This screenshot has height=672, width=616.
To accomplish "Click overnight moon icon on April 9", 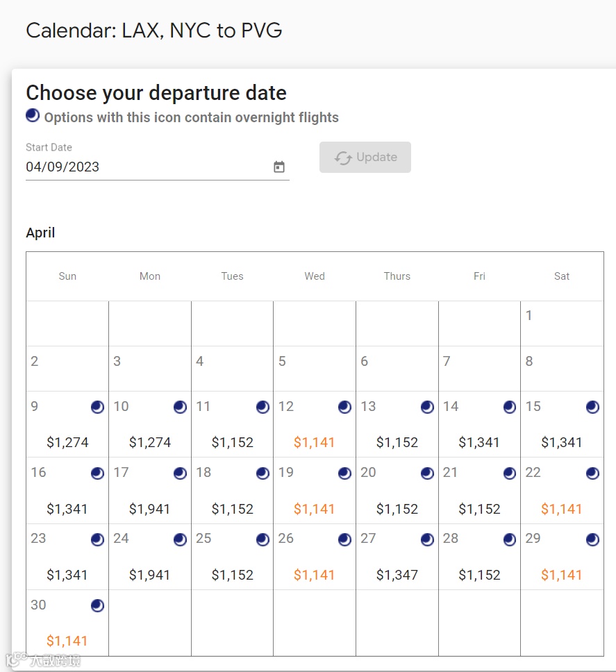I will [98, 407].
